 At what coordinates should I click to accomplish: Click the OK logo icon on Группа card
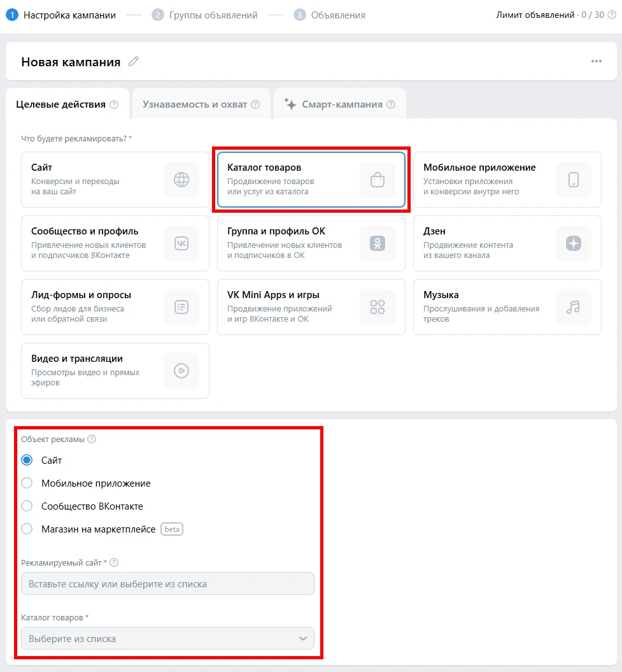(x=378, y=243)
